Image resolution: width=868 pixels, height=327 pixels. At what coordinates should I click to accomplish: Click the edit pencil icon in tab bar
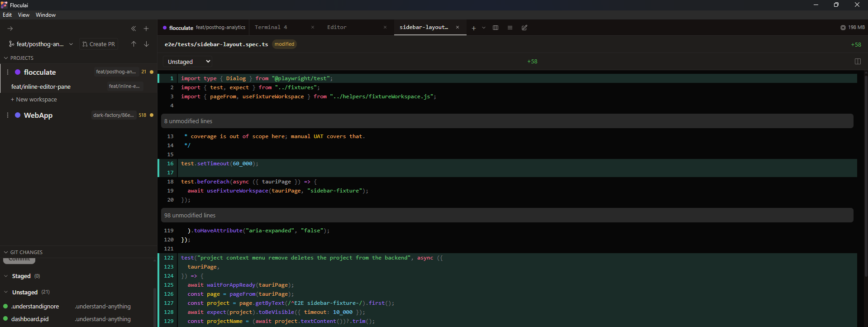[525, 28]
